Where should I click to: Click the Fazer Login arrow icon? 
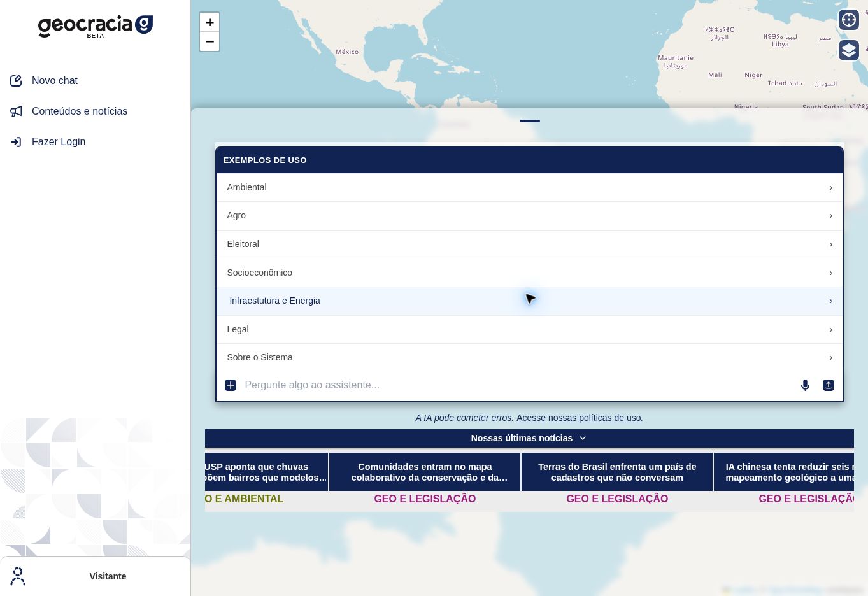[16, 142]
